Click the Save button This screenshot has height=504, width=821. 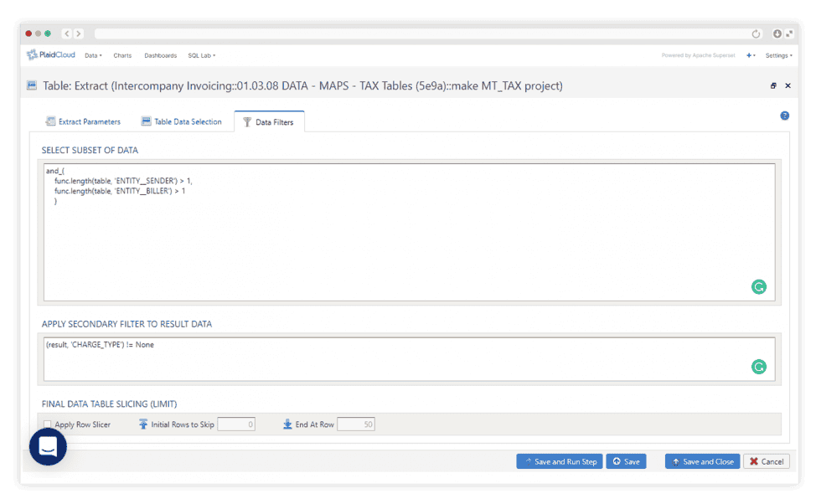[627, 461]
